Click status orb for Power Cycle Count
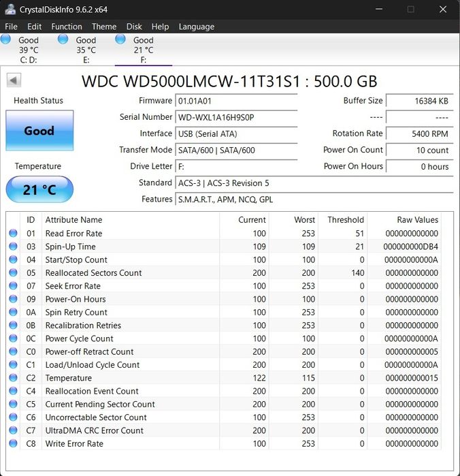Image resolution: width=460 pixels, height=476 pixels. click(x=13, y=338)
